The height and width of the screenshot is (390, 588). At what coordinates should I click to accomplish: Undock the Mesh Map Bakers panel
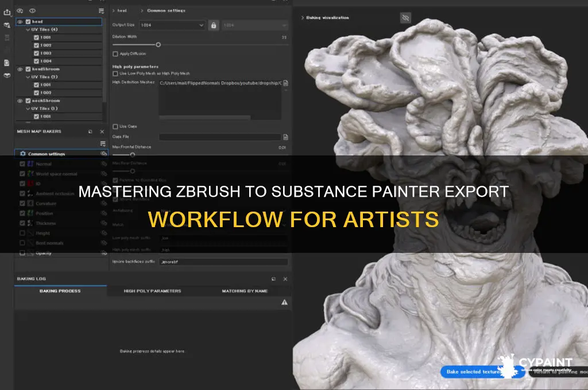click(x=90, y=131)
